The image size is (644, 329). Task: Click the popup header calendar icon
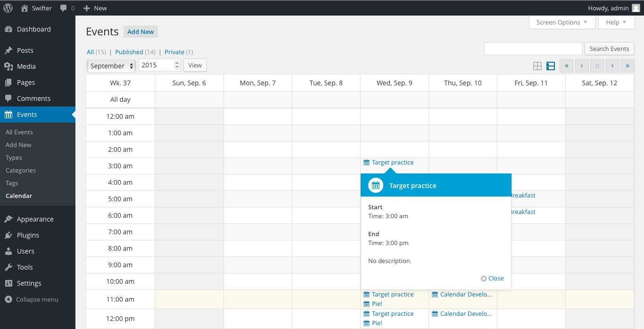pyautogui.click(x=376, y=185)
